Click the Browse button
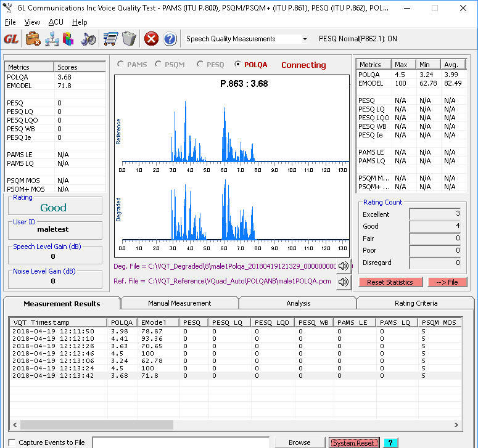 pos(300,442)
